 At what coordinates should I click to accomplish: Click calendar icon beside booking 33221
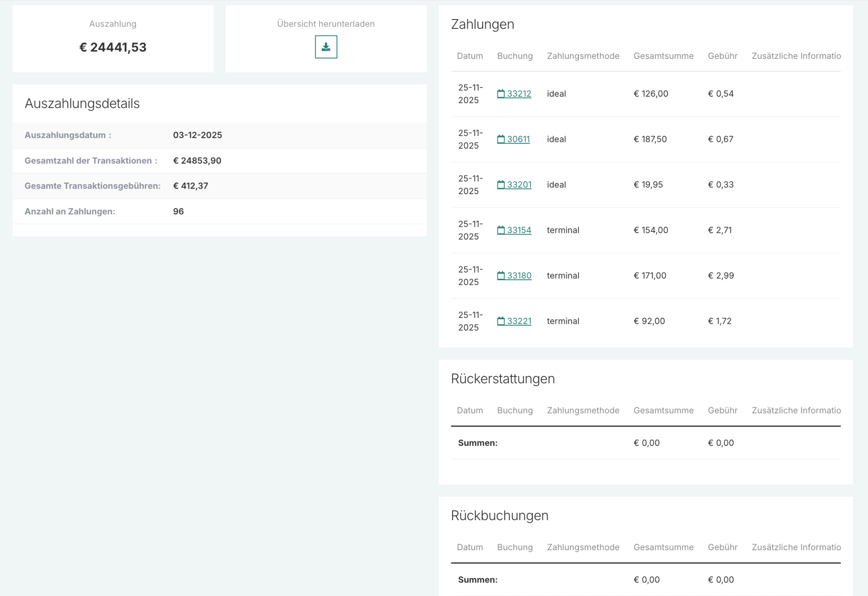[x=501, y=321]
